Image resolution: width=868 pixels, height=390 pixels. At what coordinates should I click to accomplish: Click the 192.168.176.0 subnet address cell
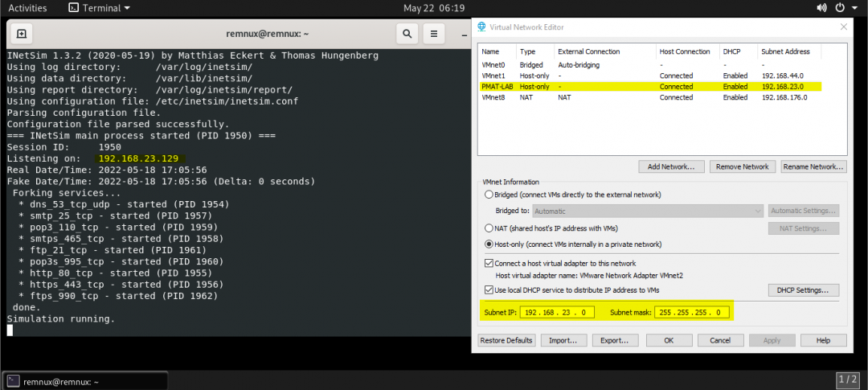[784, 97]
